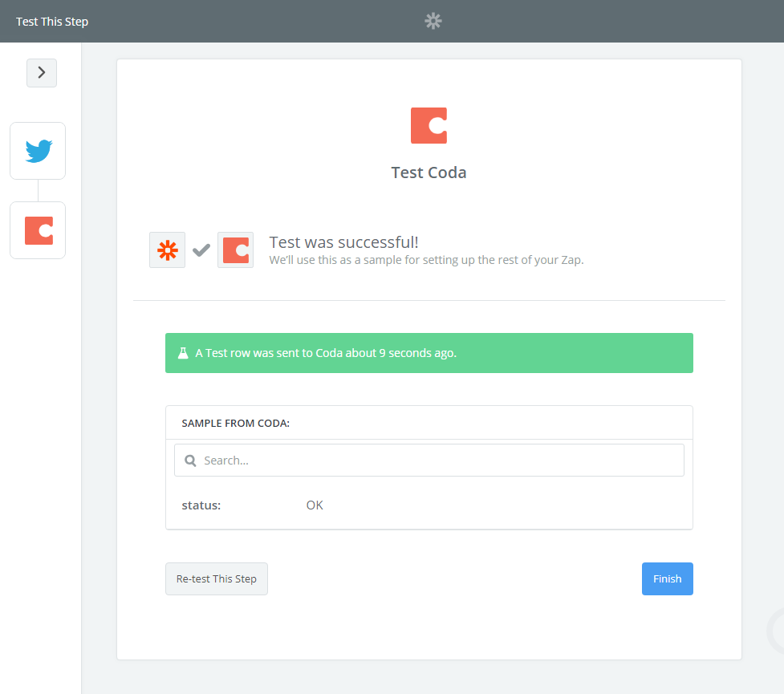Click the flask icon in the green banner

point(183,353)
